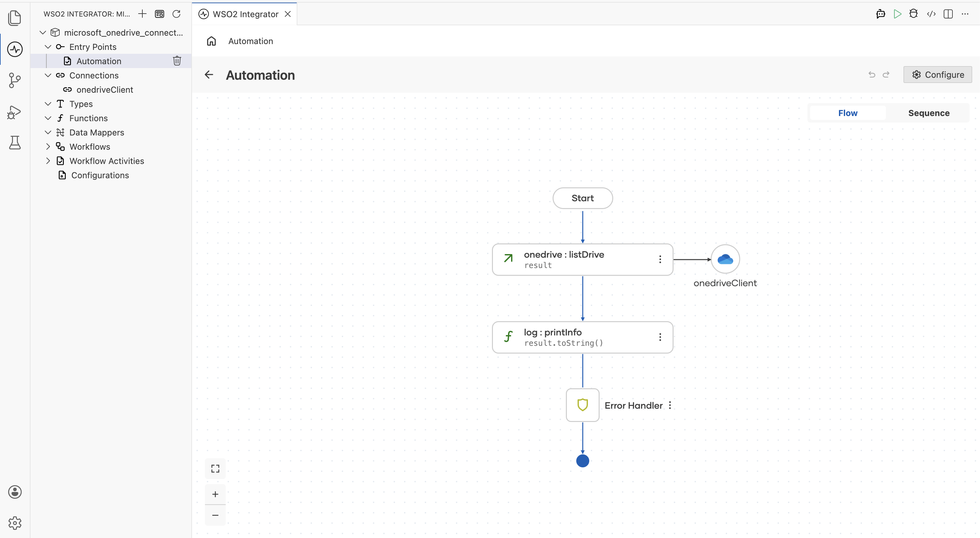Run the integration with play icon

pos(897,14)
